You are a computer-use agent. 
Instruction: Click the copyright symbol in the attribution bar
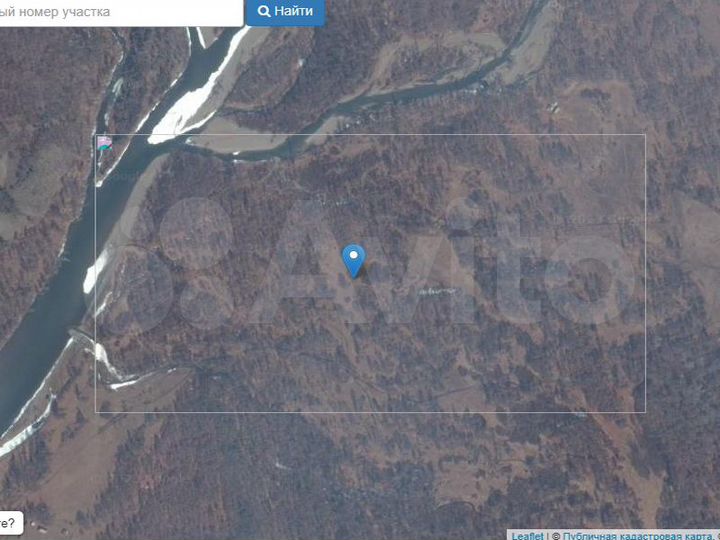(x=556, y=536)
